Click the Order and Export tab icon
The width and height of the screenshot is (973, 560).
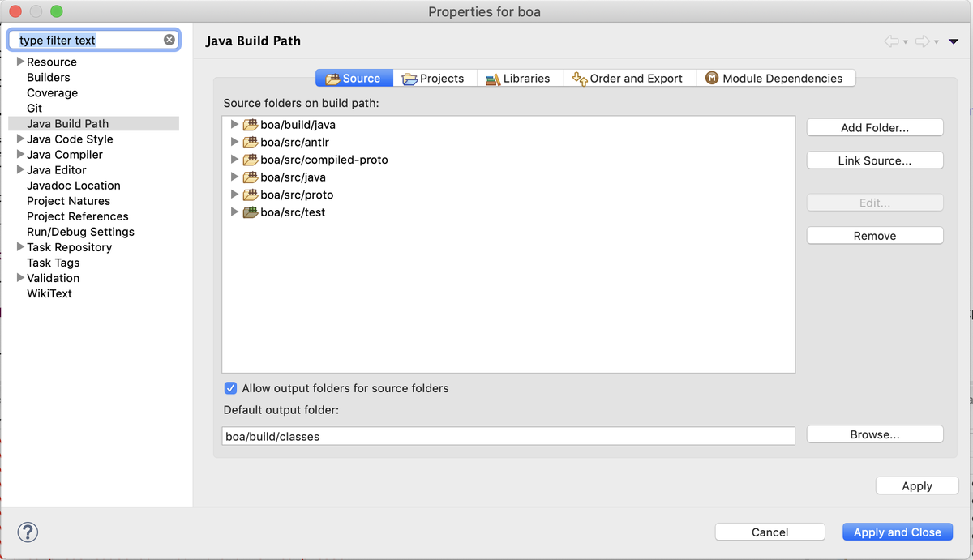(x=579, y=79)
